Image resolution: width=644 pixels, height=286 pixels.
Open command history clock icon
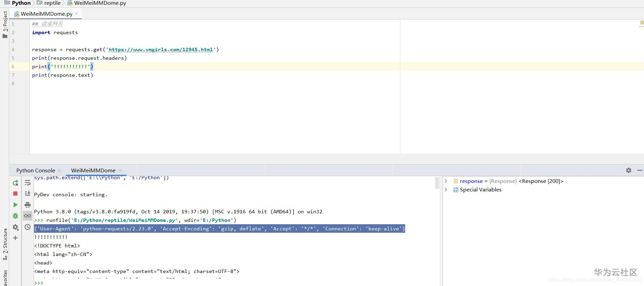tap(28, 227)
